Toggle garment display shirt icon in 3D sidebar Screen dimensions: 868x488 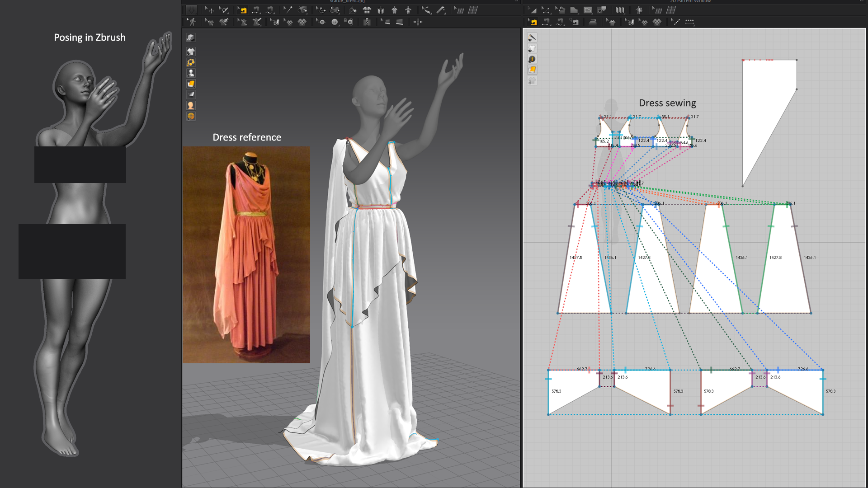pos(191,51)
